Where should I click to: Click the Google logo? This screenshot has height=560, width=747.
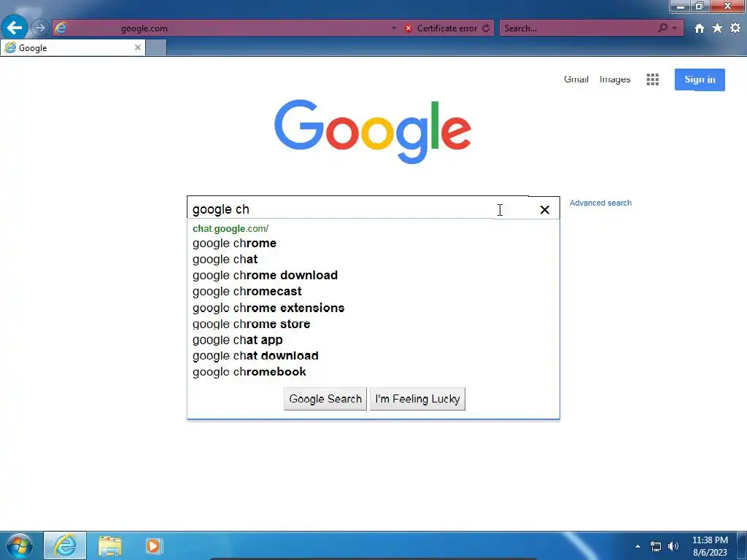pos(373,131)
